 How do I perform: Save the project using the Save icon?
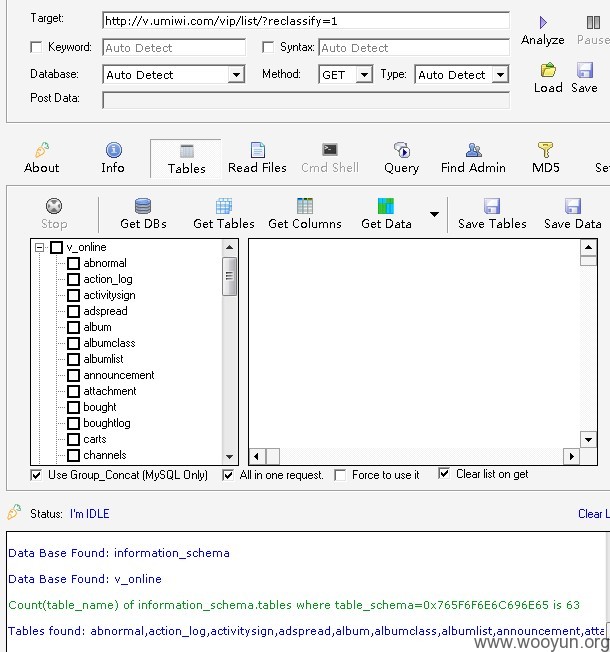click(585, 70)
